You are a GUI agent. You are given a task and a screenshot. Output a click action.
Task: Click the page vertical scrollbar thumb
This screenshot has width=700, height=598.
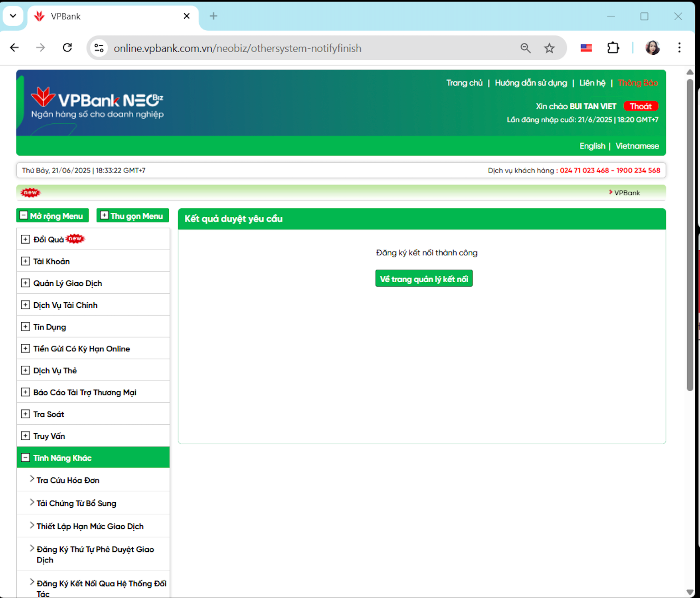(690, 236)
